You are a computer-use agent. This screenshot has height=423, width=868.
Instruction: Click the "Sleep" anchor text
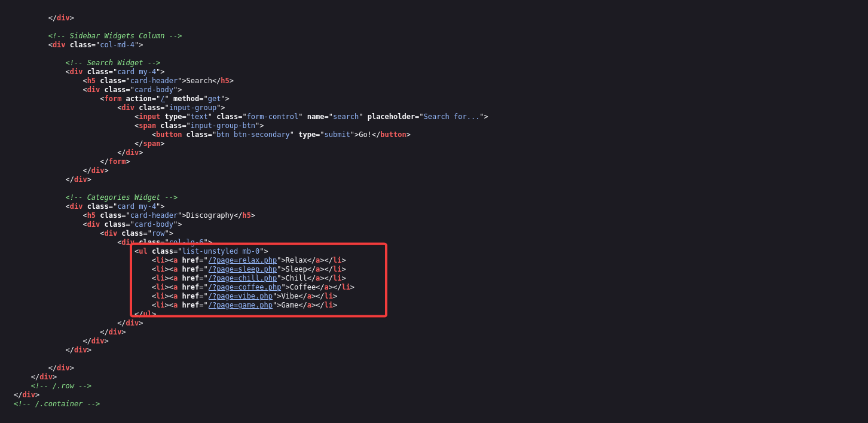click(296, 269)
